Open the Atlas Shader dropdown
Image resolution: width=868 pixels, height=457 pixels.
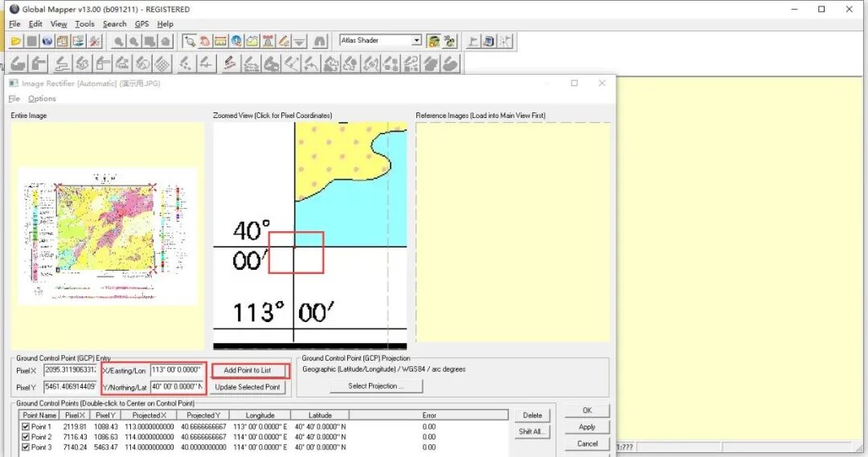416,40
